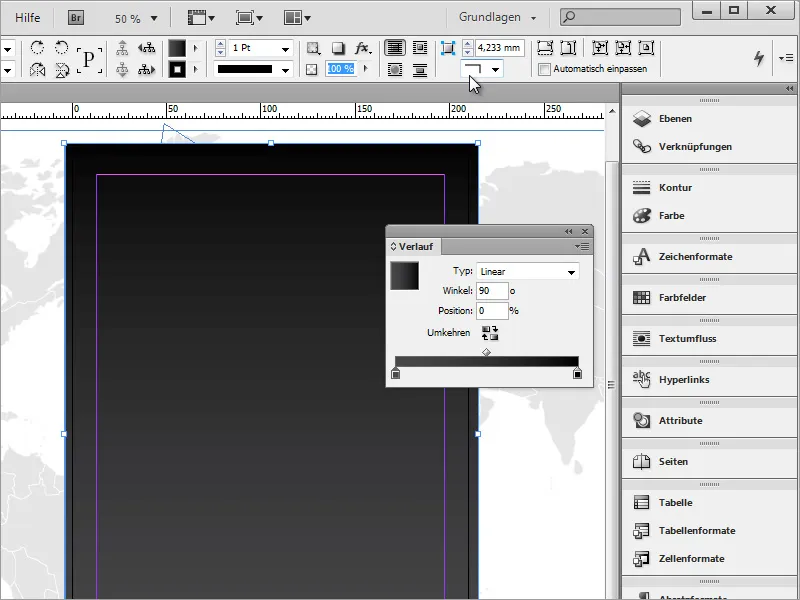This screenshot has width=800, height=600.
Task: Select container icon (tree up)
Action: pos(122,48)
